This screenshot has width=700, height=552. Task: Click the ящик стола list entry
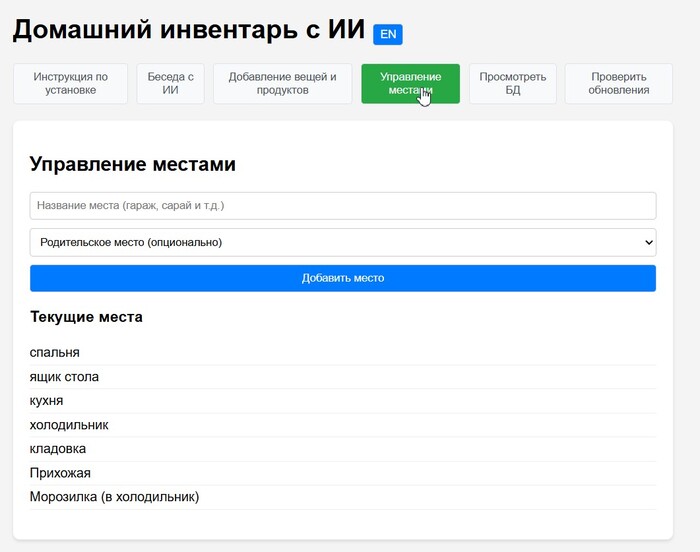pos(65,377)
